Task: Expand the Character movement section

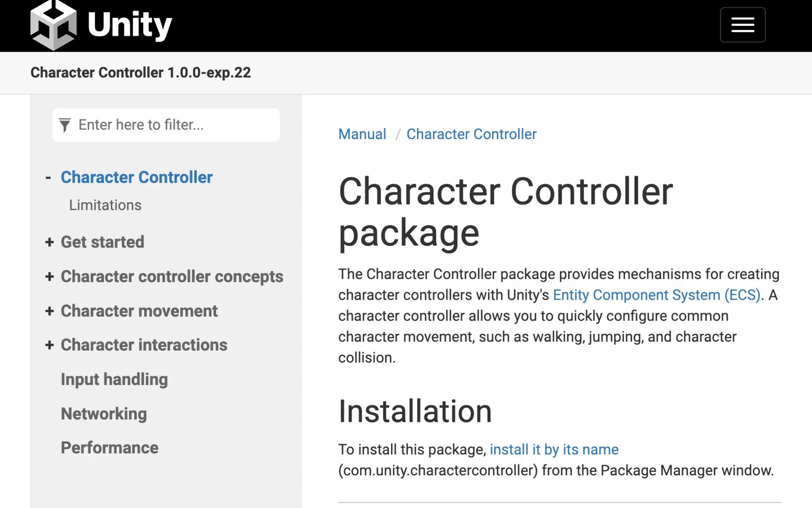Action: coord(49,311)
